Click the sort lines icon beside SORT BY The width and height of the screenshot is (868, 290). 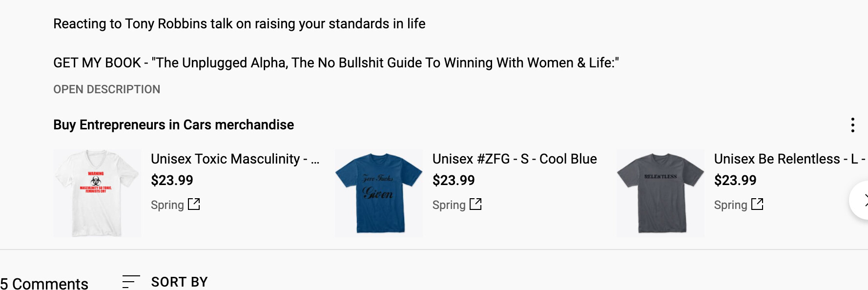tap(131, 282)
